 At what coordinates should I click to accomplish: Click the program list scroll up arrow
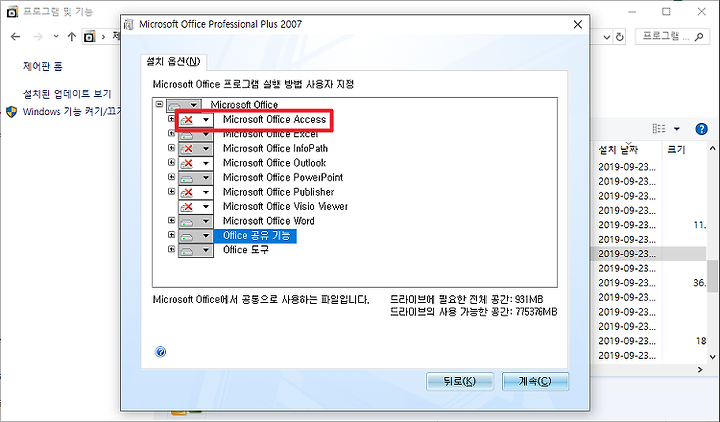point(712,148)
